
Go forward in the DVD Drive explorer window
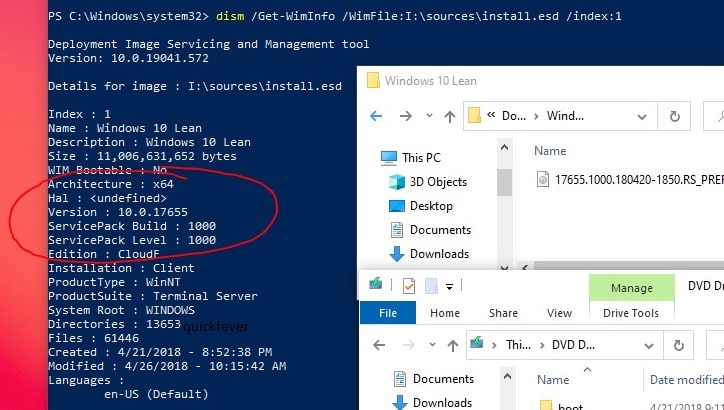(x=408, y=345)
